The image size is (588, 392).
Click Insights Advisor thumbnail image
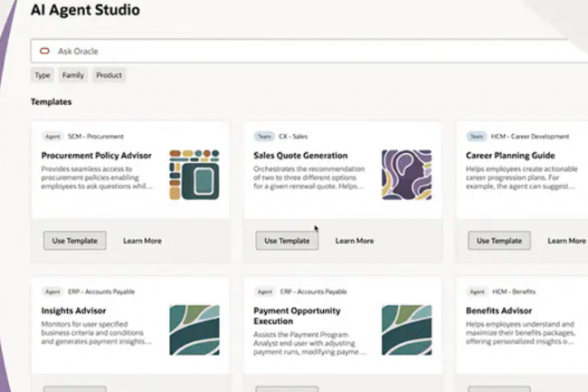[194, 330]
